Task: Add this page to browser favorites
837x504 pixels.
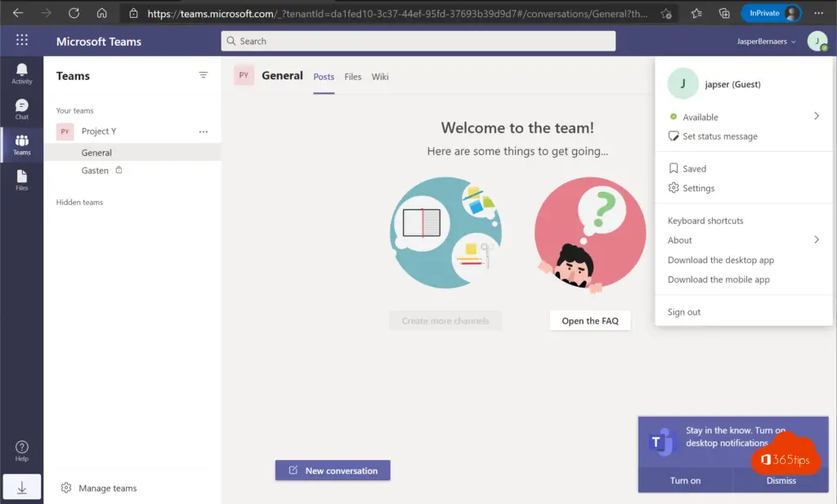Action: pyautogui.click(x=666, y=14)
